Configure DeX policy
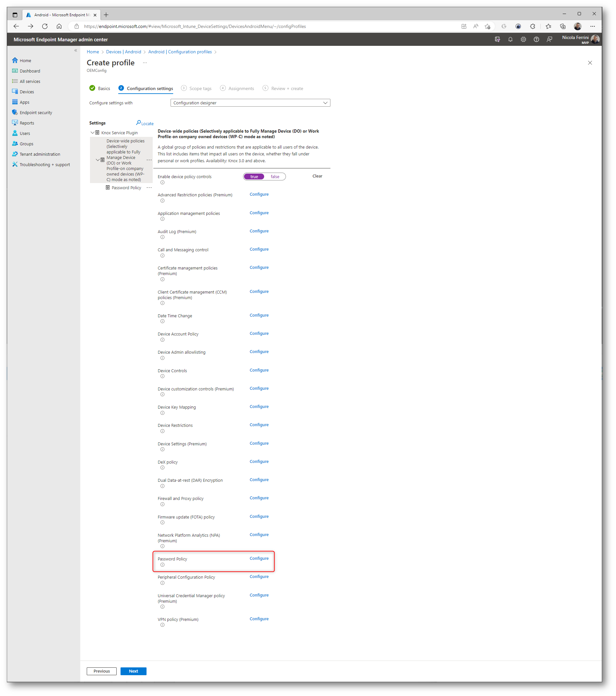Screen dimensions: 616x696 pos(259,462)
